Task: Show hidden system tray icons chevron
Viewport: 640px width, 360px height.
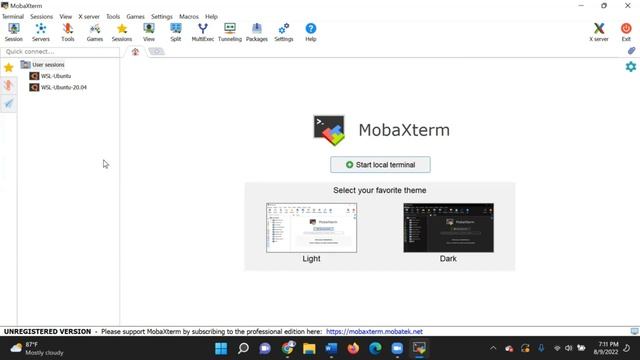Action: pyautogui.click(x=493, y=348)
